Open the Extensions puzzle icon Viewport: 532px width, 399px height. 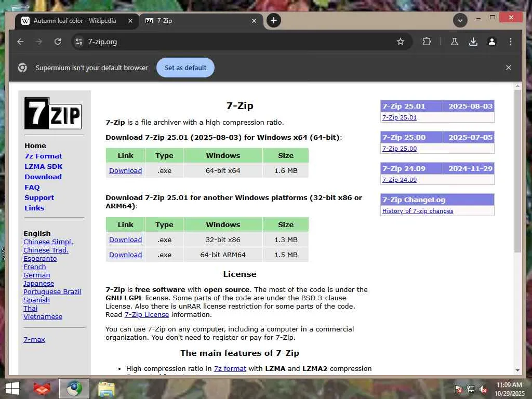[x=427, y=42]
